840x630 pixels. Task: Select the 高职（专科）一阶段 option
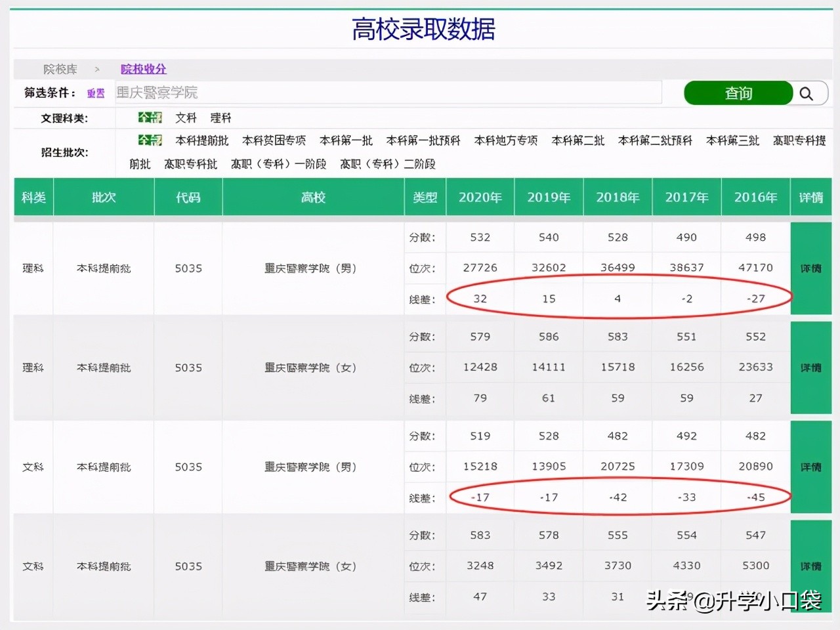coord(279,164)
